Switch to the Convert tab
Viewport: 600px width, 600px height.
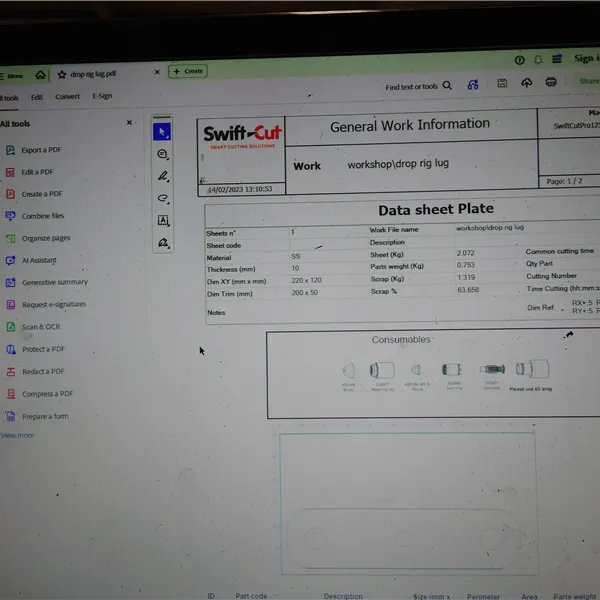pyautogui.click(x=67, y=96)
